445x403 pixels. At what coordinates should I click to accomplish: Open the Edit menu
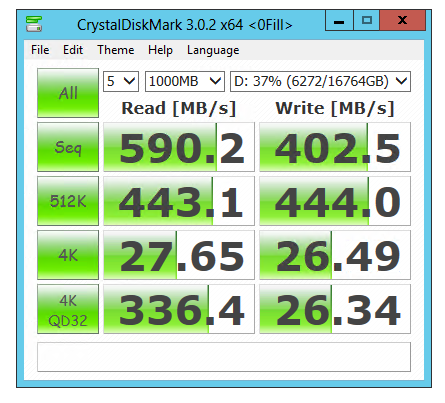pyautogui.click(x=73, y=50)
